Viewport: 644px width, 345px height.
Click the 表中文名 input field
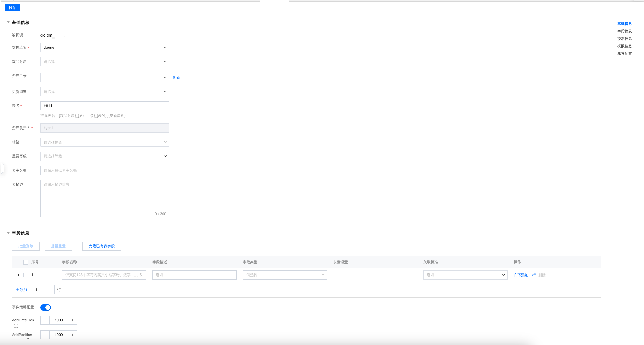pos(104,170)
